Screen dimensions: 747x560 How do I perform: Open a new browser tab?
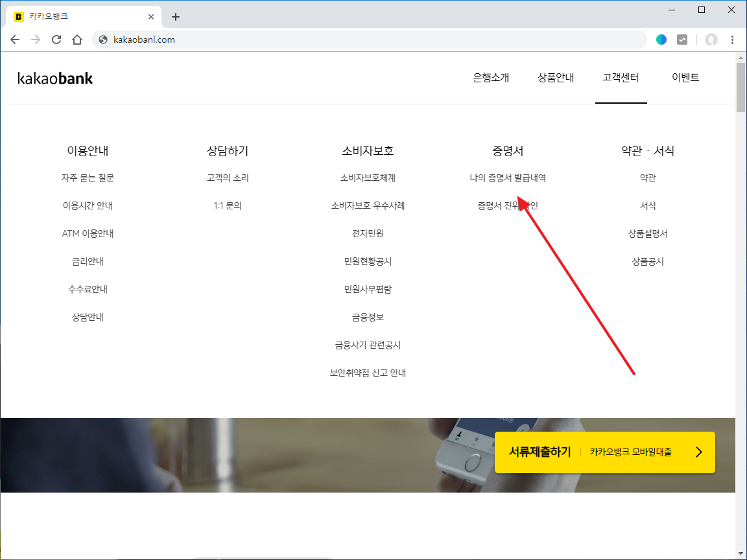point(175,17)
